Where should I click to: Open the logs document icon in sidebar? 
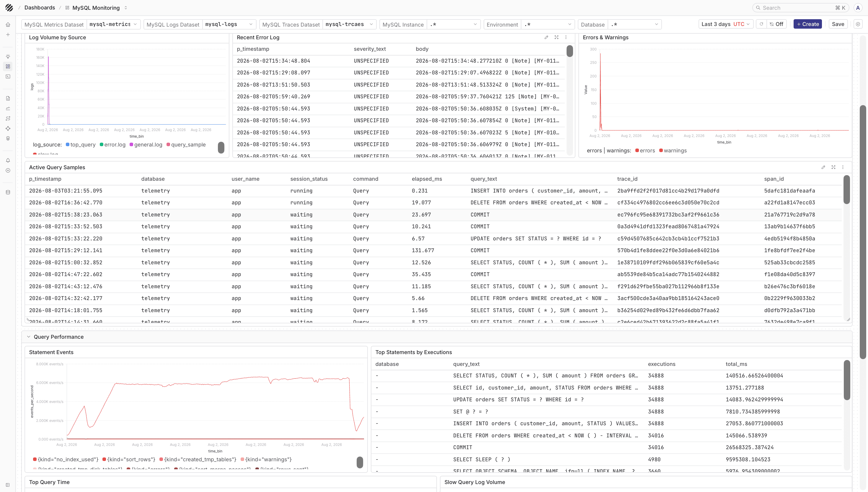[x=8, y=98]
